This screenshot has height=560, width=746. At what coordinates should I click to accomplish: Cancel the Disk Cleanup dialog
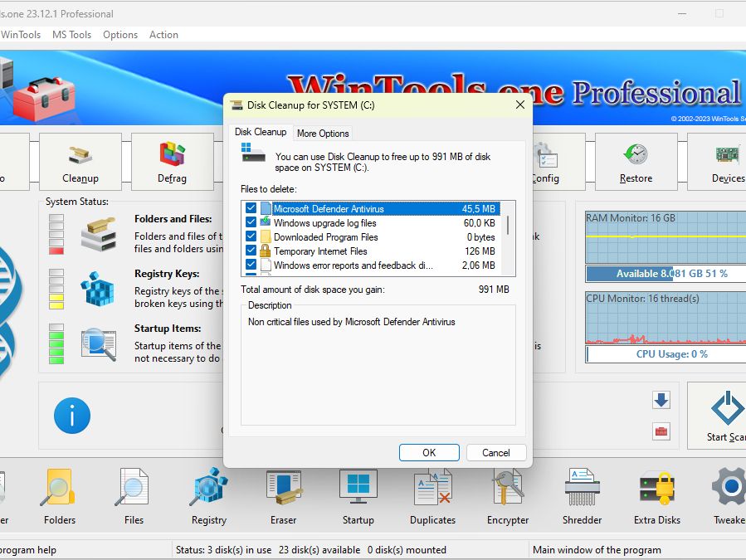click(x=496, y=452)
